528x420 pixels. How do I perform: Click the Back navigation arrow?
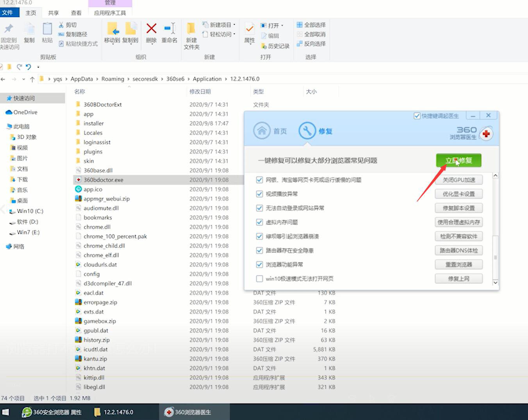coord(3,79)
